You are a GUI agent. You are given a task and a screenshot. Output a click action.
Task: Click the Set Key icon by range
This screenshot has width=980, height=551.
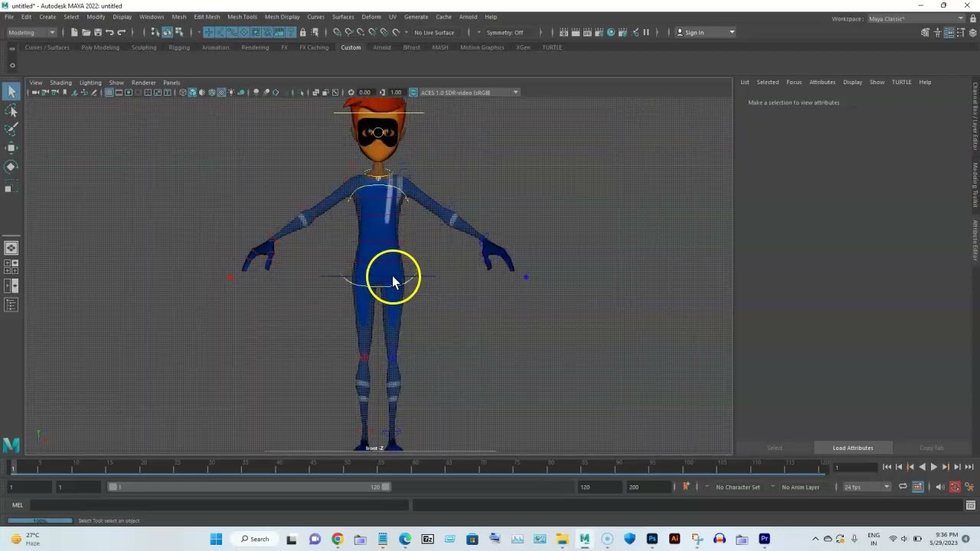click(x=686, y=487)
